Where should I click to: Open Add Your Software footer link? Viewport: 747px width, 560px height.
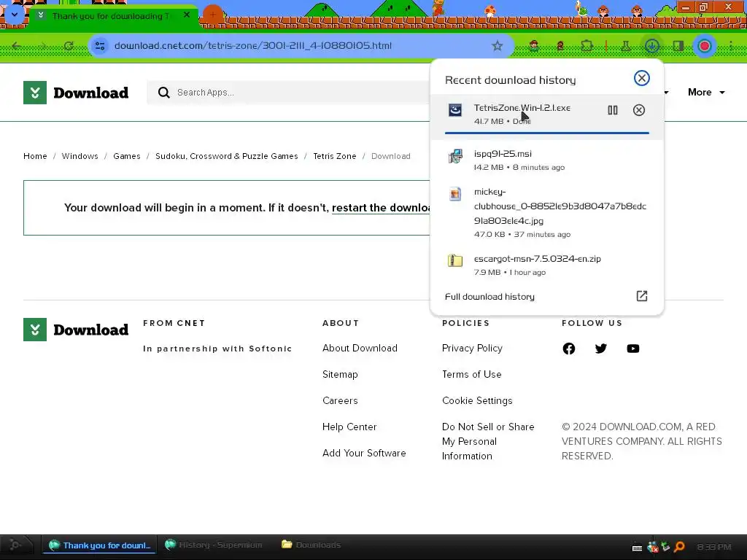pos(365,453)
